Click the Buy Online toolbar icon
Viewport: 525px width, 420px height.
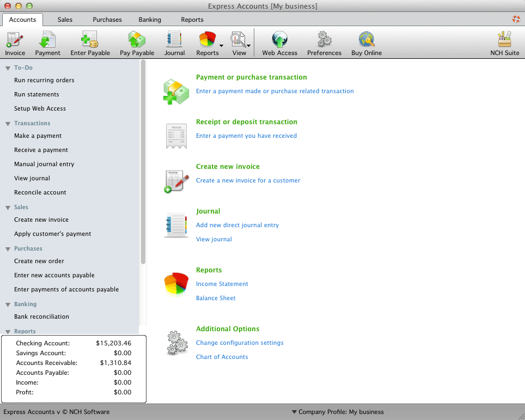(367, 43)
